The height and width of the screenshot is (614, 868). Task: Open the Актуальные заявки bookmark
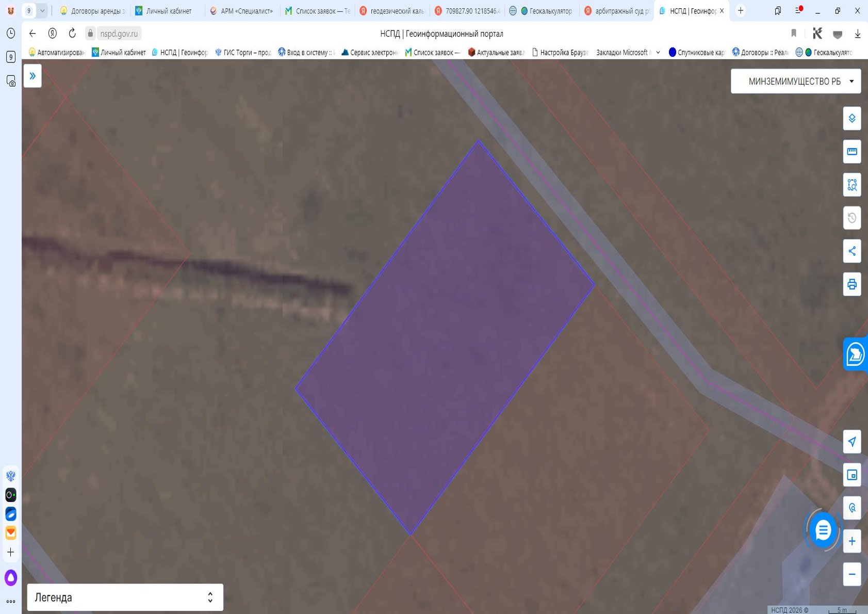pyautogui.click(x=496, y=52)
